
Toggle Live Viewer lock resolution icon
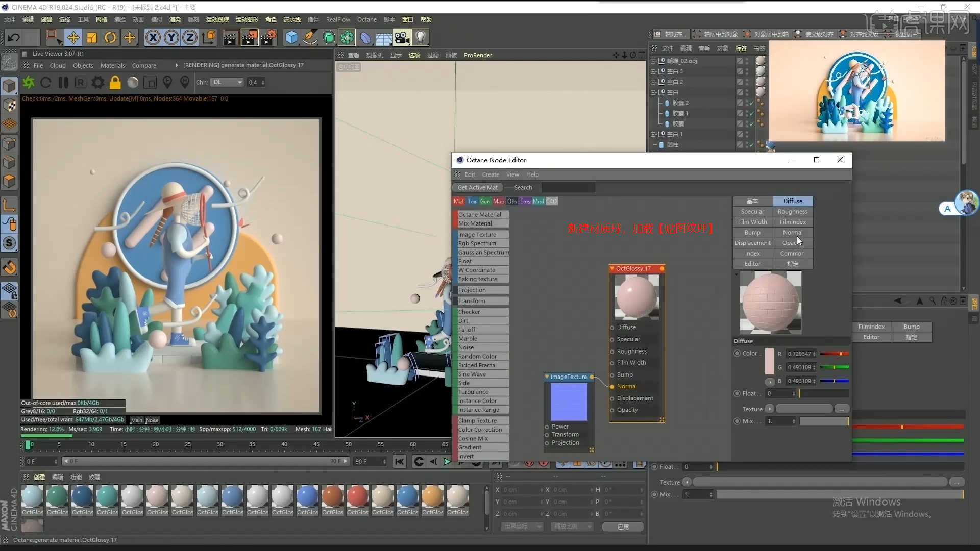[x=115, y=82]
